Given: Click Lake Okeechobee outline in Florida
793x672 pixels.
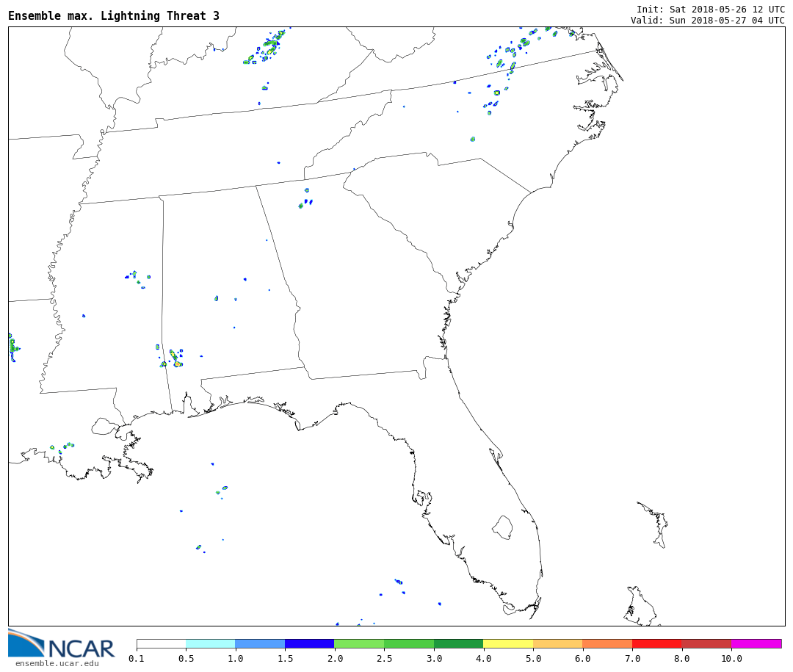Looking at the screenshot, I should click(x=502, y=528).
